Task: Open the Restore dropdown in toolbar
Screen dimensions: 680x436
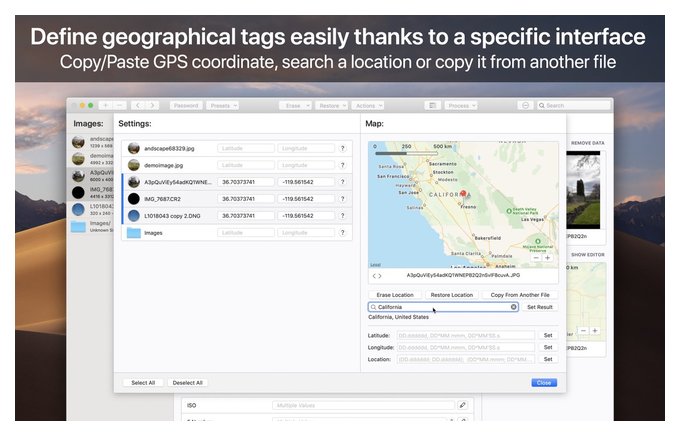Action: pos(331,105)
